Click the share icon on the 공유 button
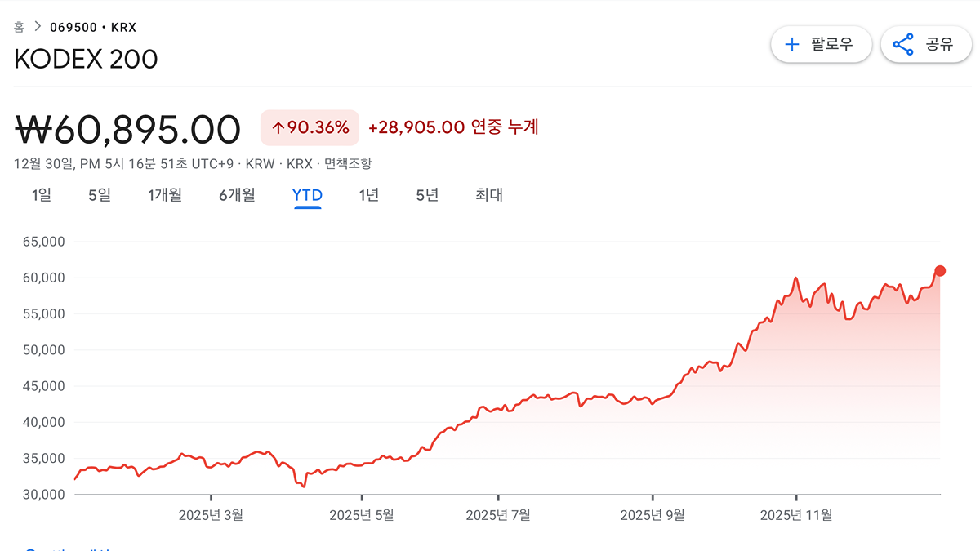The height and width of the screenshot is (551, 980). click(902, 44)
